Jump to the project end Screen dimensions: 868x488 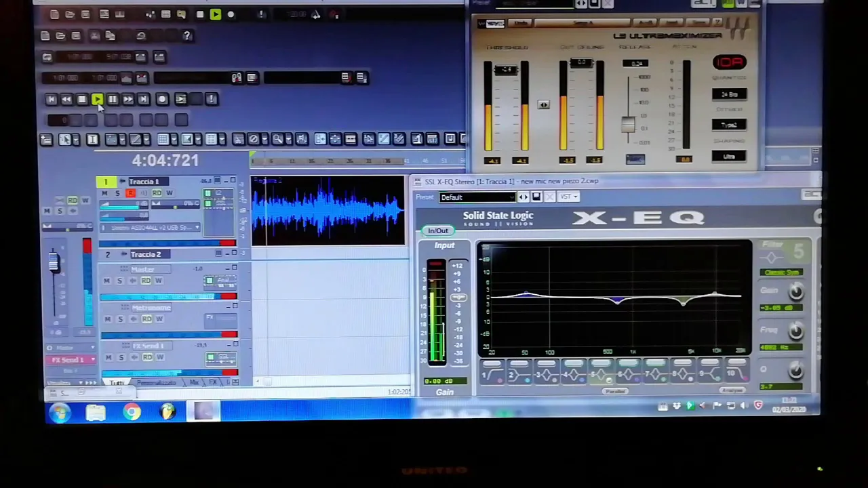pyautogui.click(x=143, y=99)
